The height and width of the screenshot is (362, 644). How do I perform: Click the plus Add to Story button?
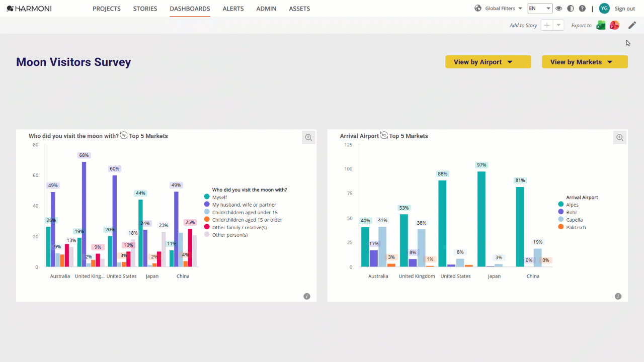pos(547,25)
